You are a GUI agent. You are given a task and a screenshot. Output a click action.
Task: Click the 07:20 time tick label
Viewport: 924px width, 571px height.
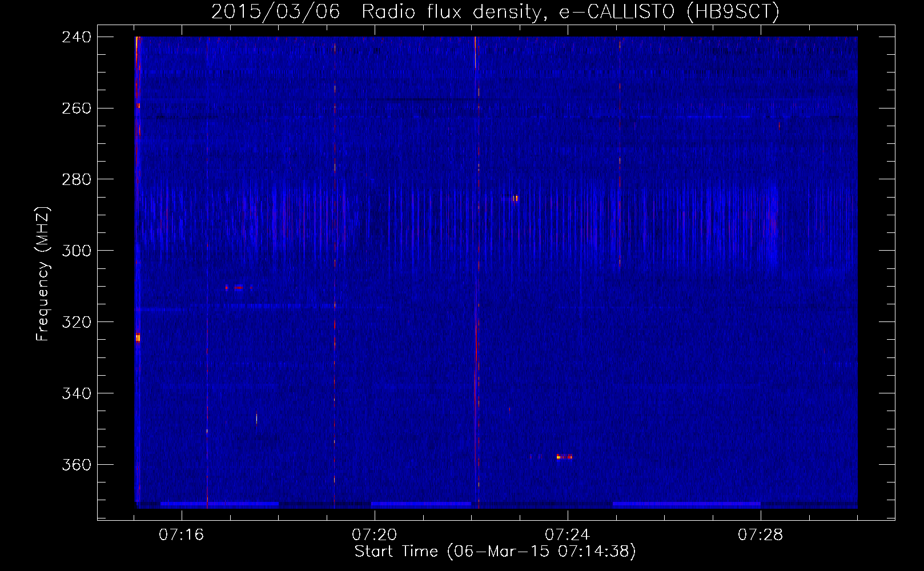[x=375, y=535]
